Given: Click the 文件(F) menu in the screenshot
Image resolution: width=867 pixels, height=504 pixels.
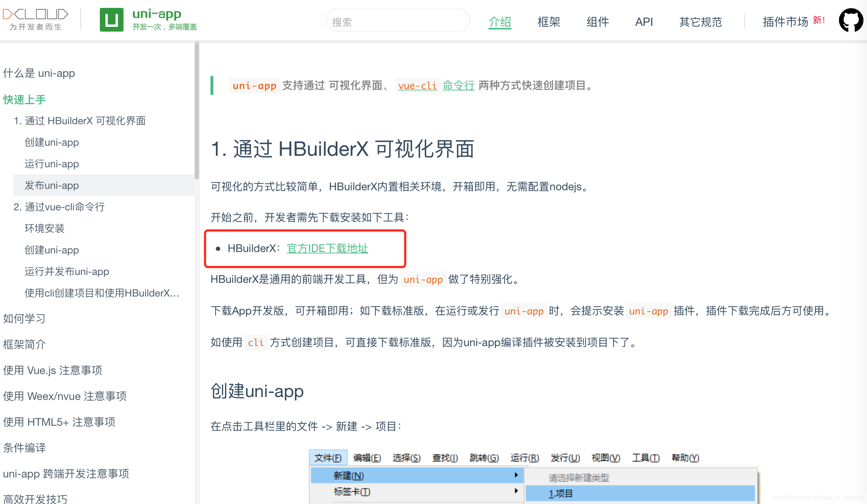Looking at the screenshot, I should tap(328, 458).
